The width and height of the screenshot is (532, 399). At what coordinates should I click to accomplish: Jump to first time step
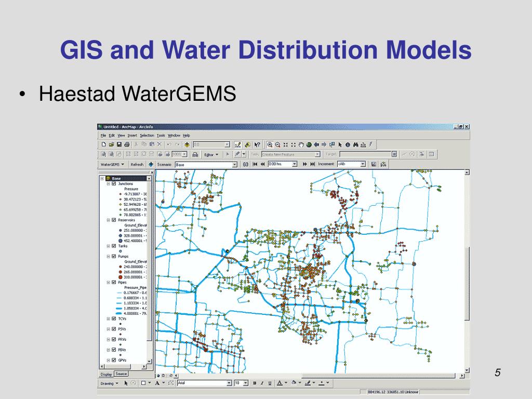tap(255, 164)
